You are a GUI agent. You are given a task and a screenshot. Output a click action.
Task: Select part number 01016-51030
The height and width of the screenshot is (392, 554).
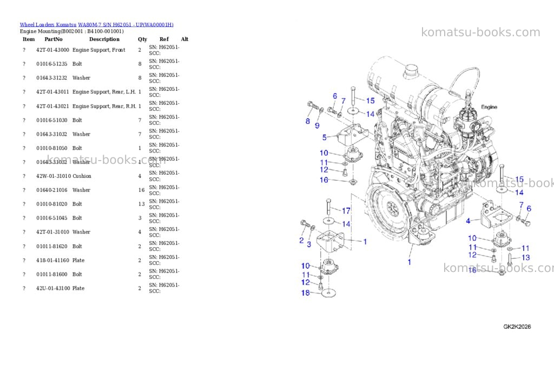coord(51,120)
